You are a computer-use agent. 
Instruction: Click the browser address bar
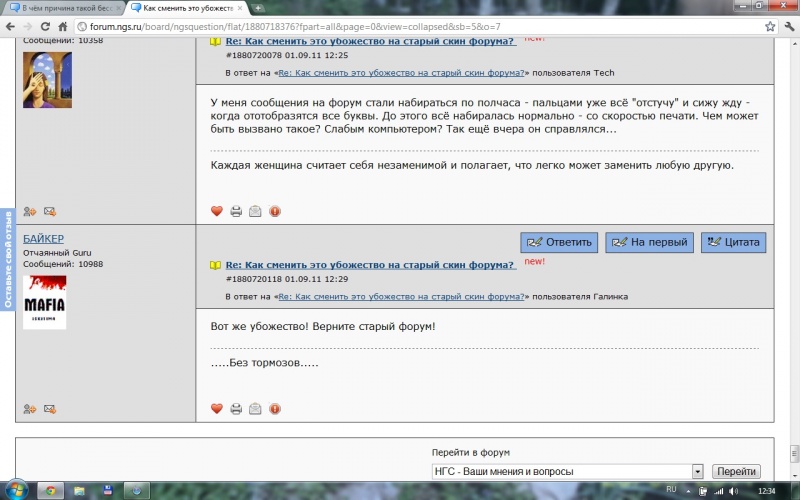pyautogui.click(x=400, y=25)
